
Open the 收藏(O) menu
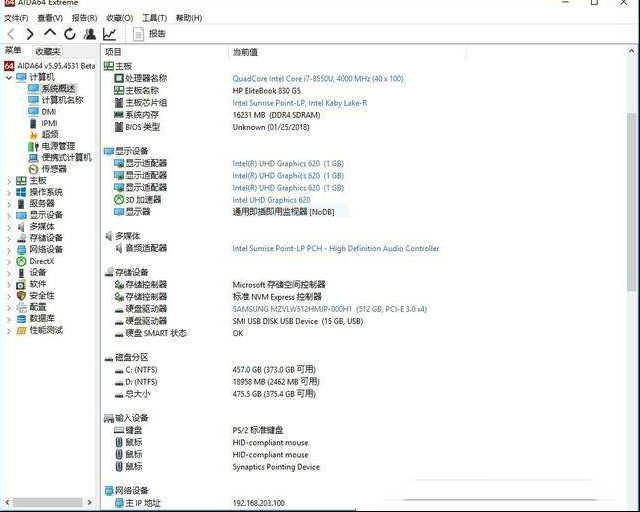(120, 18)
